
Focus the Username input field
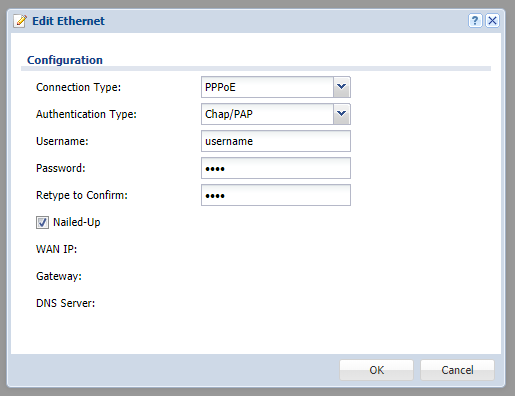tap(276, 141)
